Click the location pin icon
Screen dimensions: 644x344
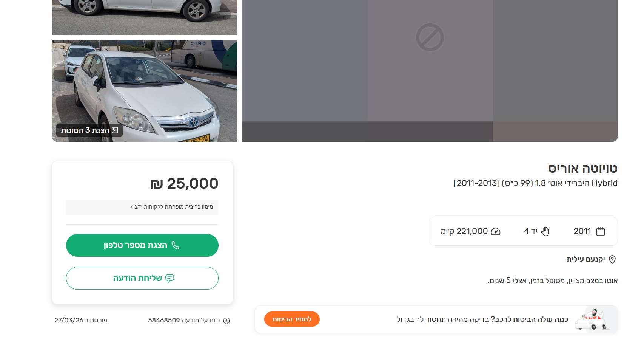tap(612, 259)
